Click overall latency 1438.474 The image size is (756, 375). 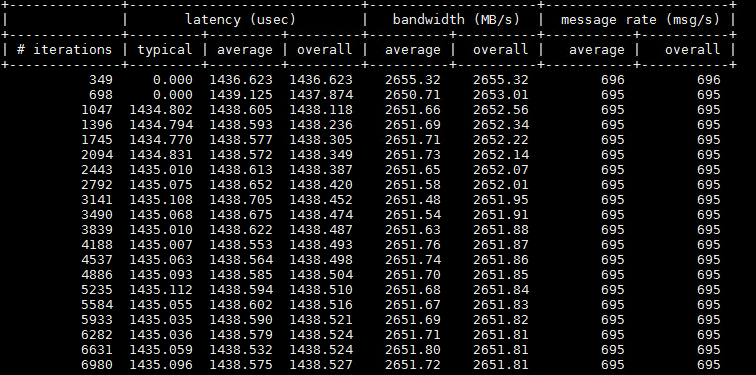pos(321,214)
